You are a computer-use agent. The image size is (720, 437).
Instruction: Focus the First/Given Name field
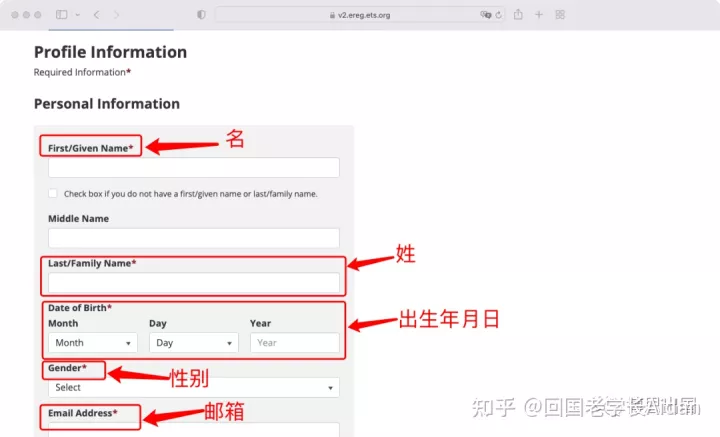(x=194, y=168)
